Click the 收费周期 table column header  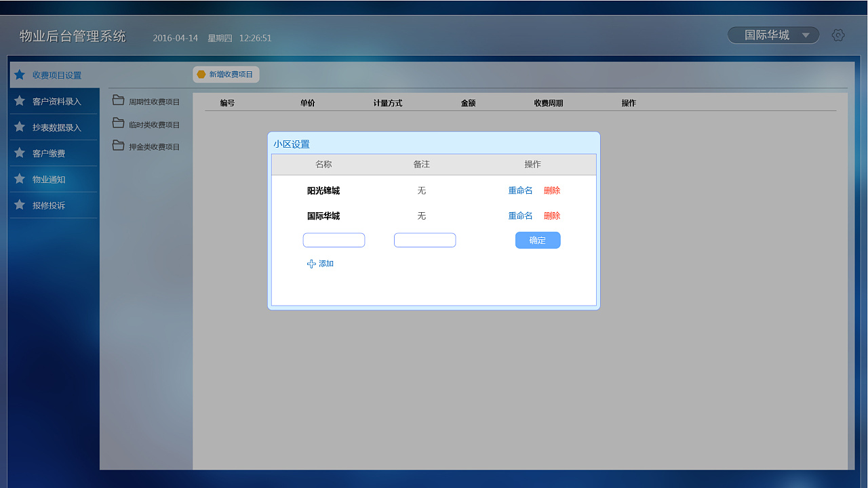[549, 103]
